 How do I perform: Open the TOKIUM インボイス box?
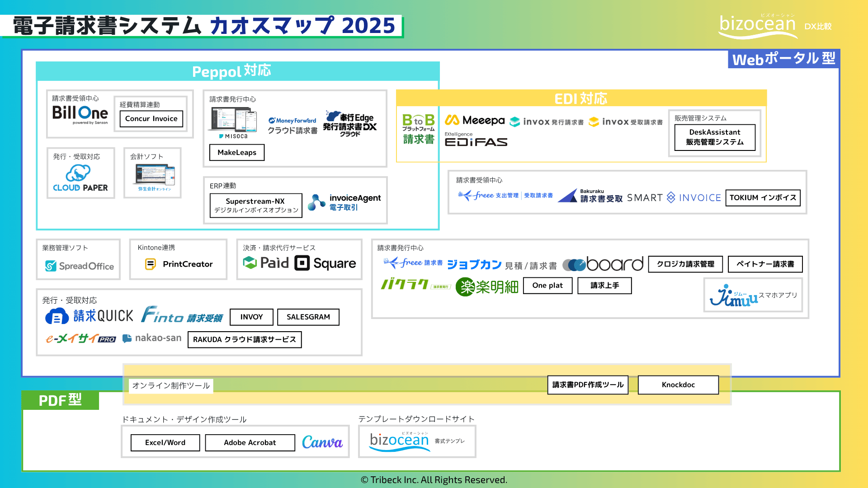tap(763, 197)
